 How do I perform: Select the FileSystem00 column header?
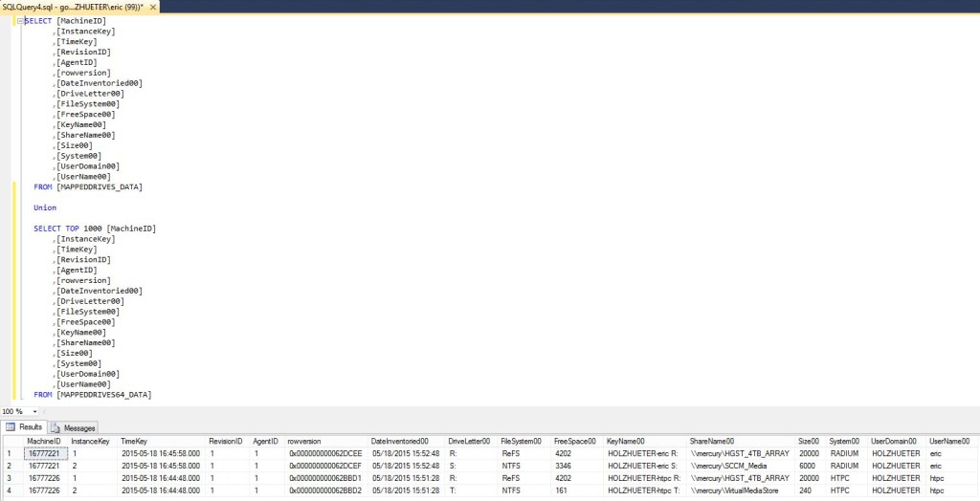click(x=522, y=441)
